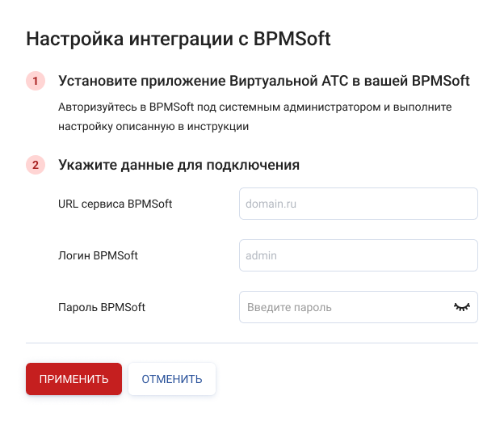Click the 'Введите пароль' placeholder text

(289, 307)
